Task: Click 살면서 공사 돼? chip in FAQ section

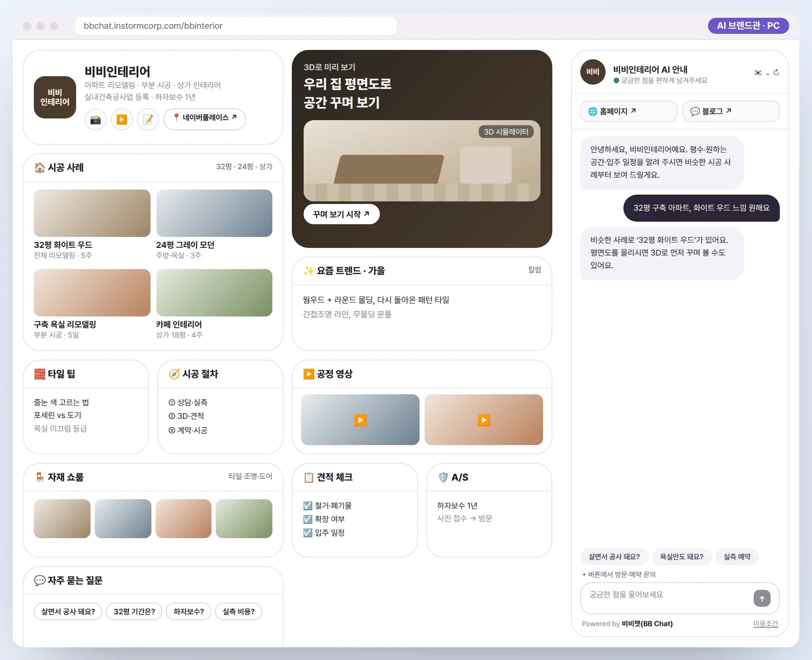Action: click(68, 611)
